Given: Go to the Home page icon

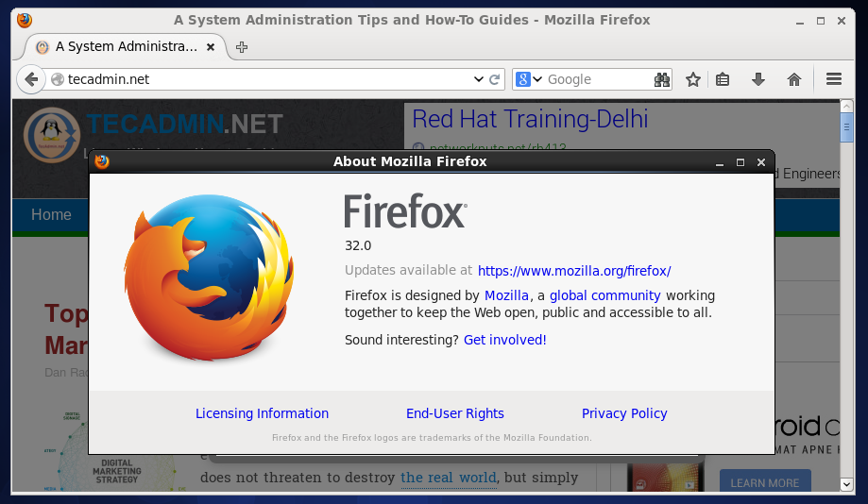Looking at the screenshot, I should coord(793,79).
